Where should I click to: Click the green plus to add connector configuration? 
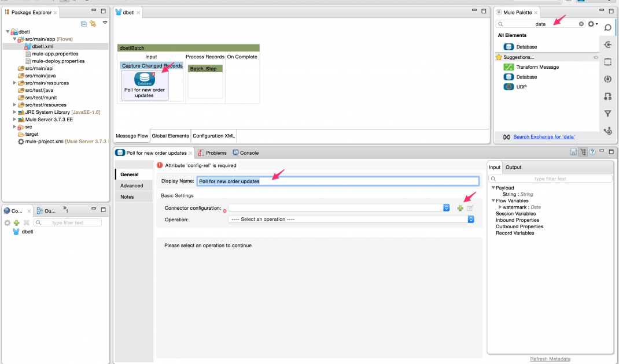pyautogui.click(x=460, y=207)
